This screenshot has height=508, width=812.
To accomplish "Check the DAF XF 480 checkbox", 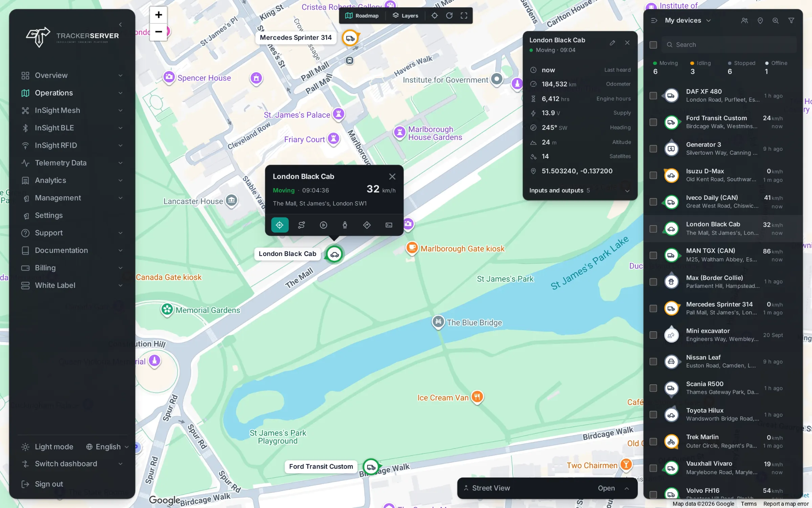I will [x=653, y=96].
